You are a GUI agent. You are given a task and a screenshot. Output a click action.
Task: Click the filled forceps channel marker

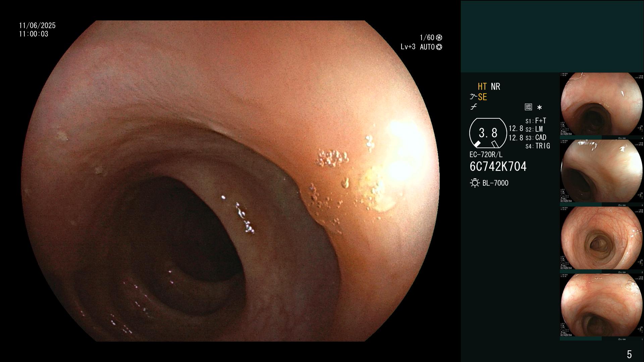(x=477, y=144)
